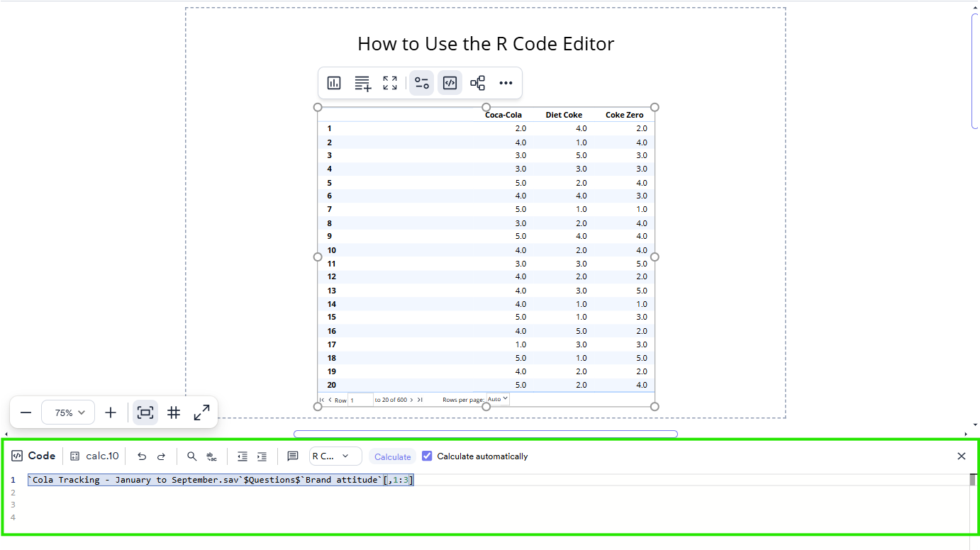The width and height of the screenshot is (980, 550).
Task: Open find and replace in code editor
Action: point(211,456)
